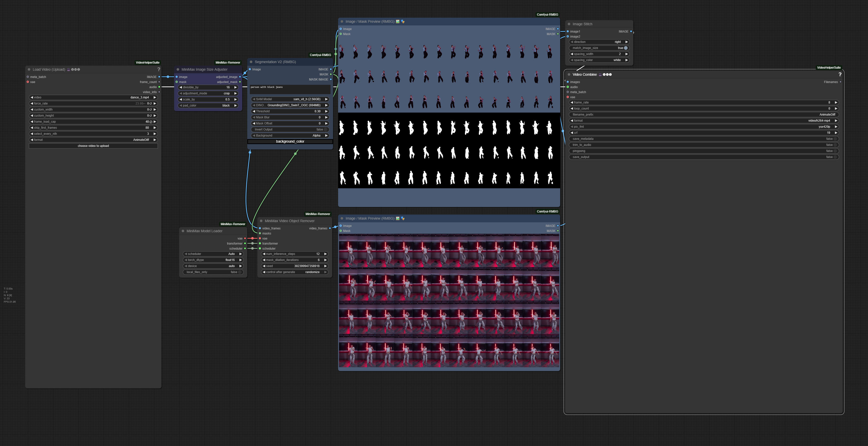Screen dimensions: 868x446
Task: Click the collapse dot on Segmentation V2 node
Action: 251,62
